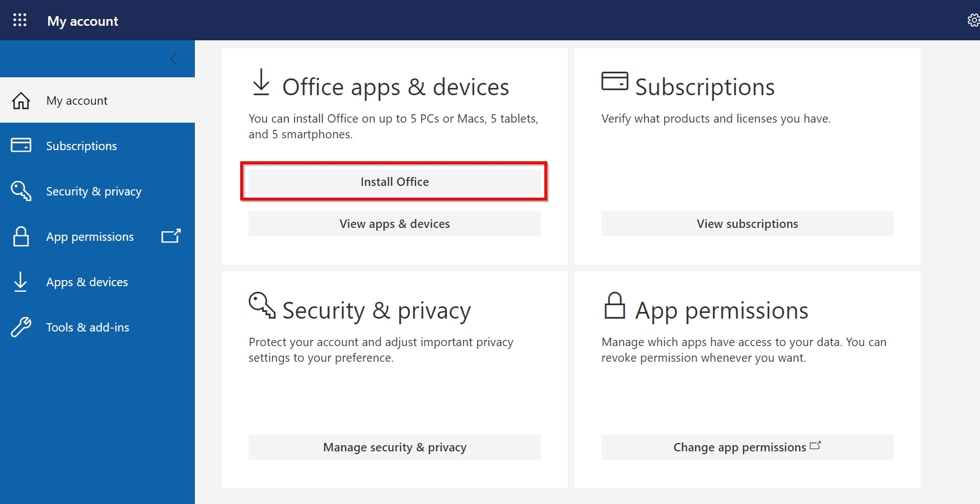Click the wrench Tools & add-ins icon
980x504 pixels.
(21, 327)
